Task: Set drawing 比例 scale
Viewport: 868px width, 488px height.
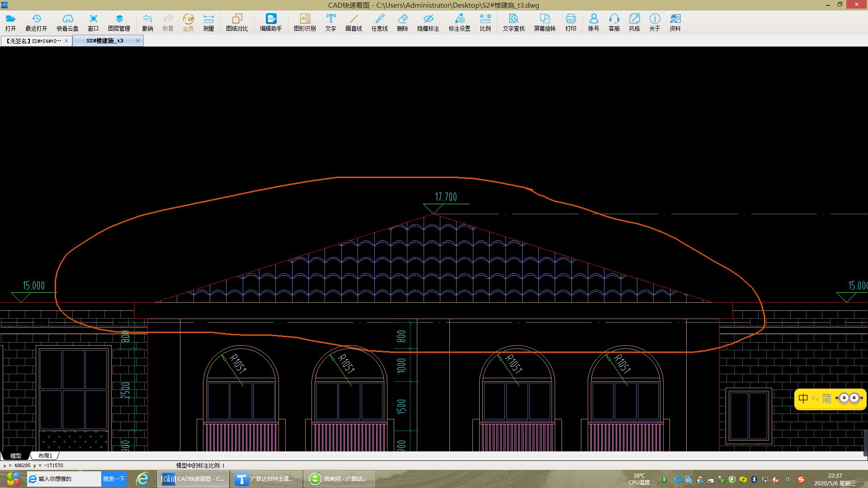Action: [485, 23]
